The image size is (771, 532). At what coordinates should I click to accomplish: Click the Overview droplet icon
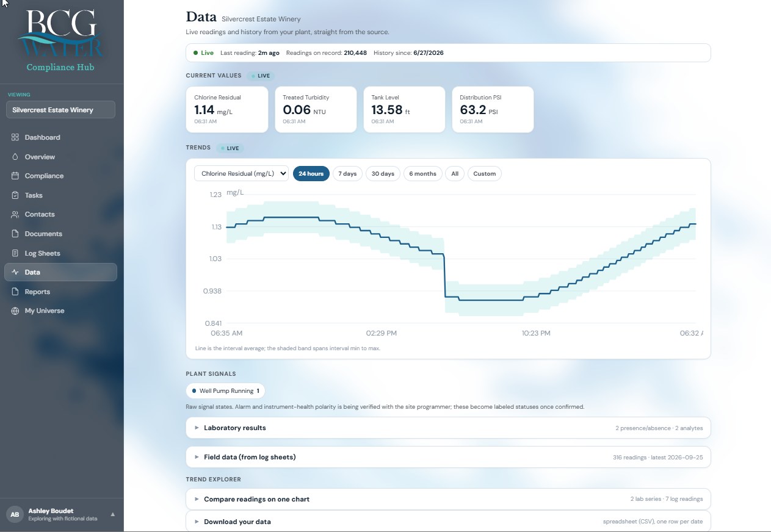click(x=15, y=157)
